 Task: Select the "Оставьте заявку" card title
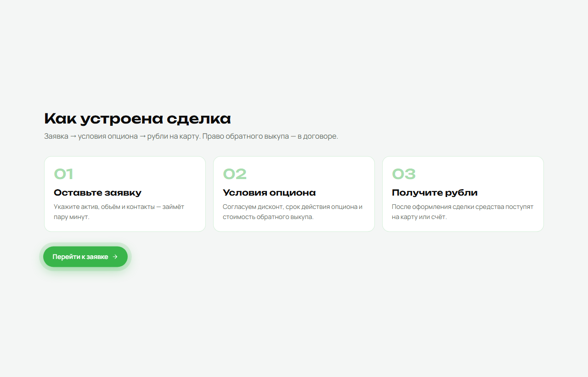(97, 192)
